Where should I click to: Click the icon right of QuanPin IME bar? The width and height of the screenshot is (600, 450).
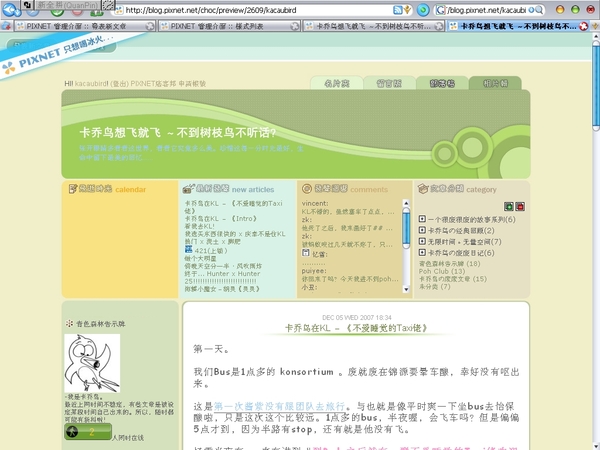point(109,5)
